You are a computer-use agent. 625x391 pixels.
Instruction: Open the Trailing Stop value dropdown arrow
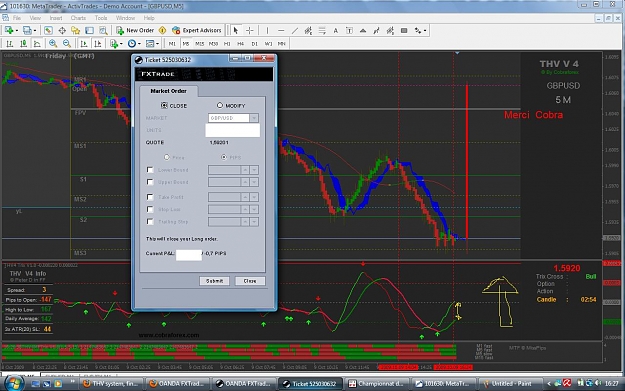254,222
